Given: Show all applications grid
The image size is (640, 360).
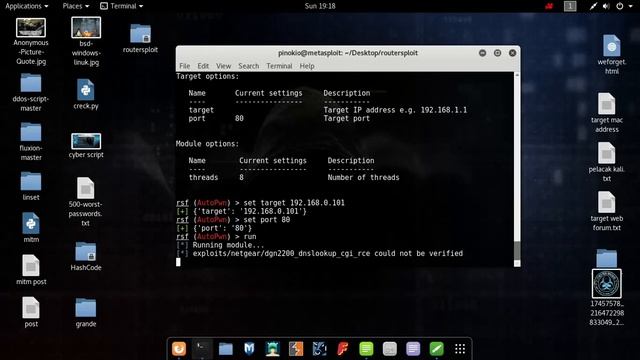Looking at the screenshot, I should click(x=460, y=349).
